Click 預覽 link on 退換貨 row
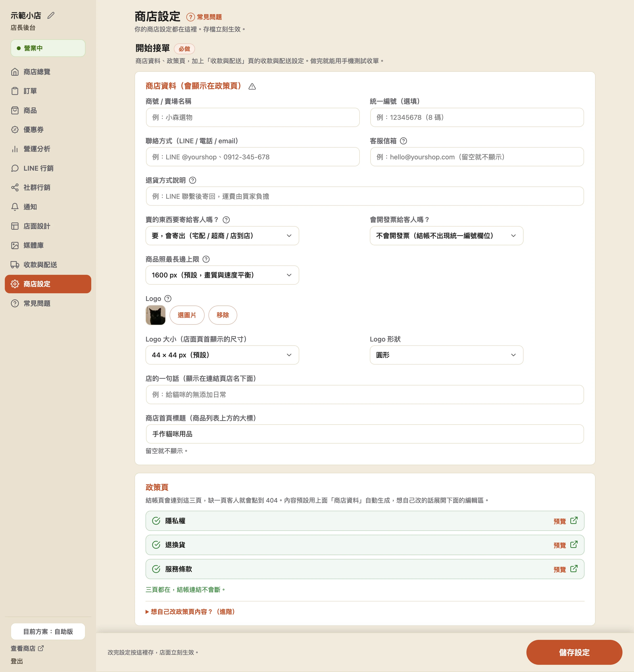The height and width of the screenshot is (672, 634). (560, 545)
